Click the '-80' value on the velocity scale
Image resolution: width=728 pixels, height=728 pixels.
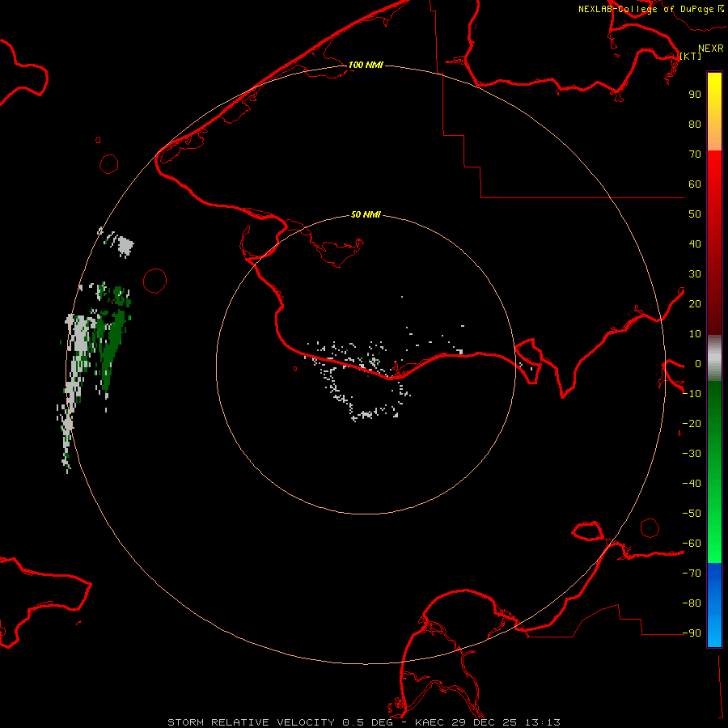click(692, 603)
